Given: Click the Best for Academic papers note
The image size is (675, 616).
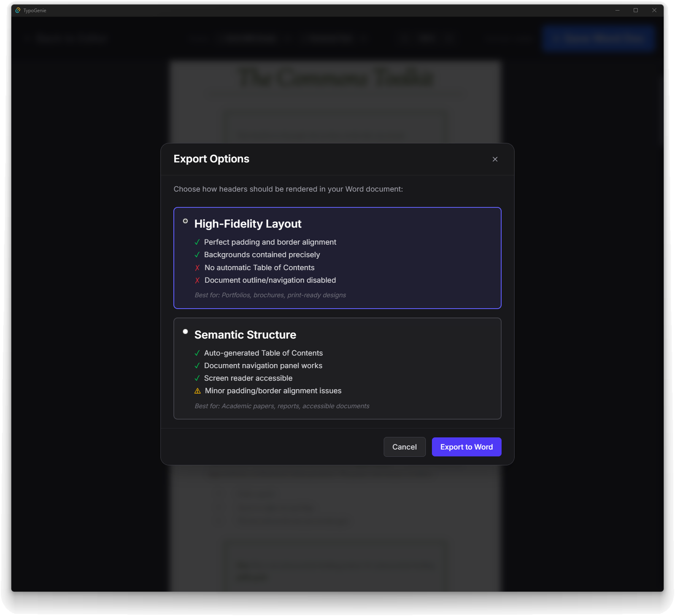Looking at the screenshot, I should (282, 406).
